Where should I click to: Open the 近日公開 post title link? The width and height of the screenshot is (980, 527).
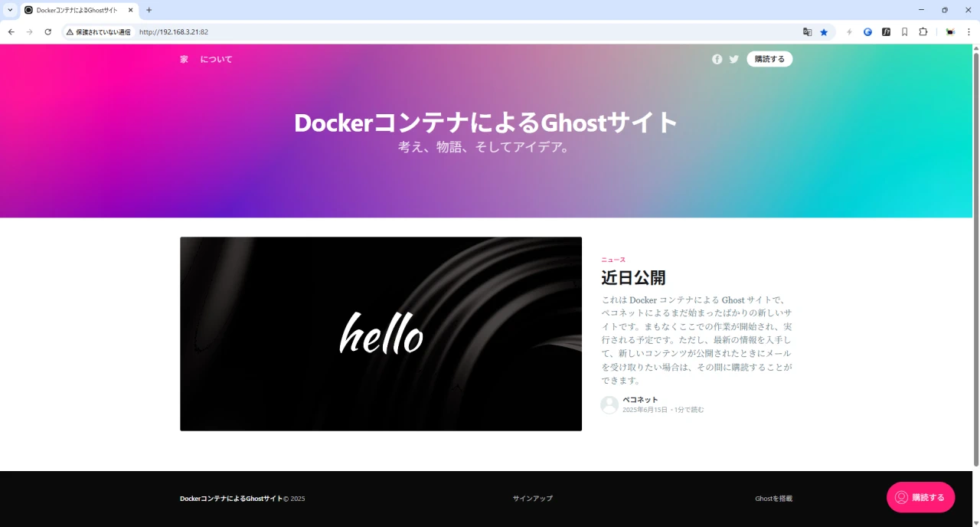coord(632,277)
